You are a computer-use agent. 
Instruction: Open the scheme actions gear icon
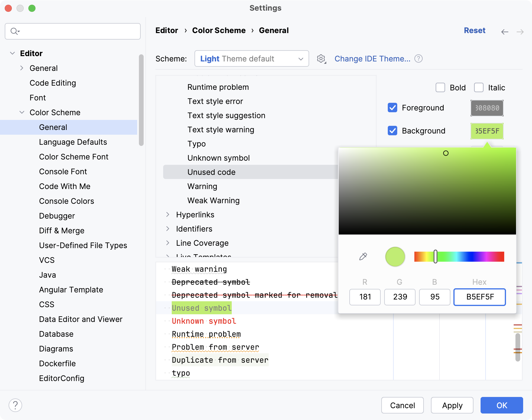click(321, 58)
